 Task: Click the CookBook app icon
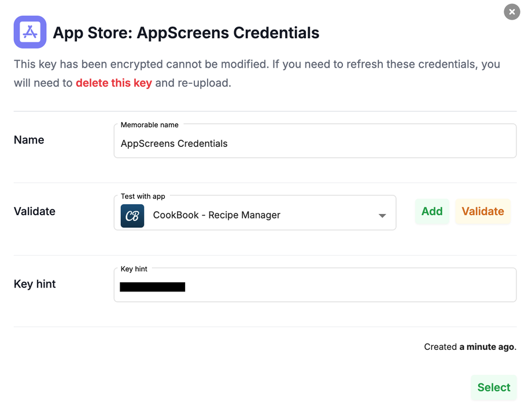point(132,215)
